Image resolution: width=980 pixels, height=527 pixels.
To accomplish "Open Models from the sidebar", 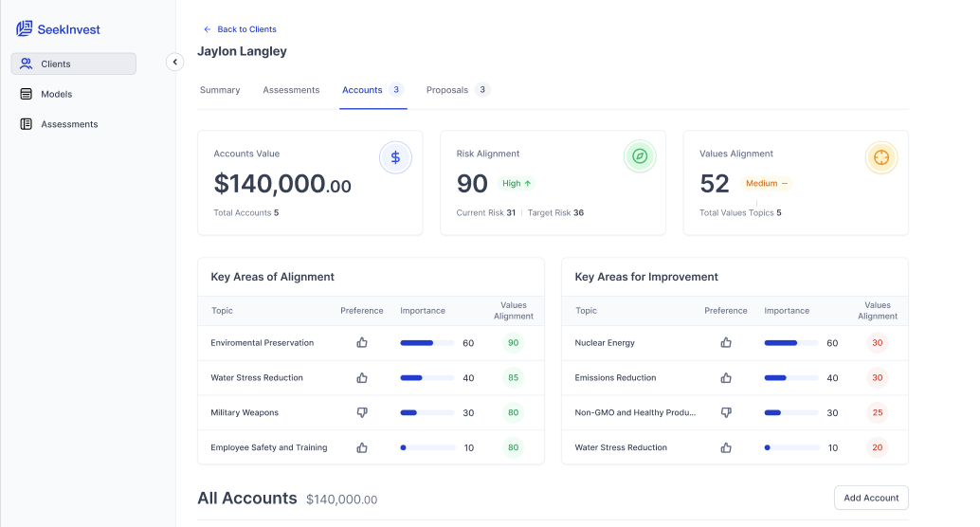I will pyautogui.click(x=74, y=94).
